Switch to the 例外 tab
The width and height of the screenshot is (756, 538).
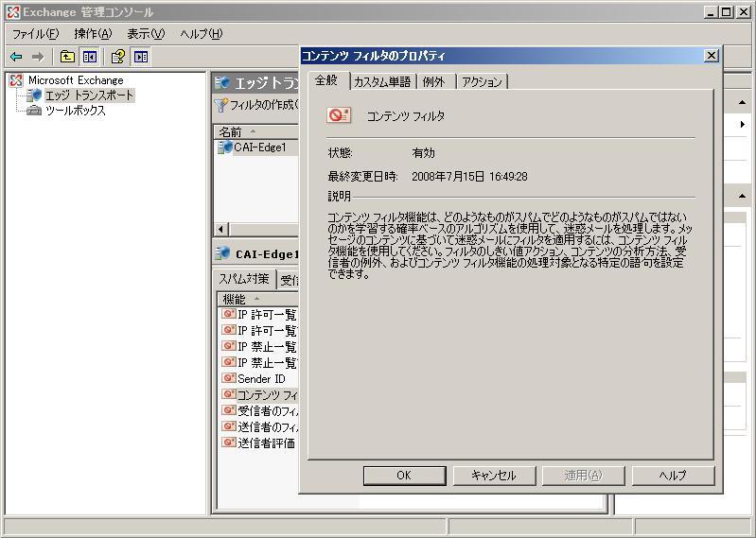click(433, 82)
